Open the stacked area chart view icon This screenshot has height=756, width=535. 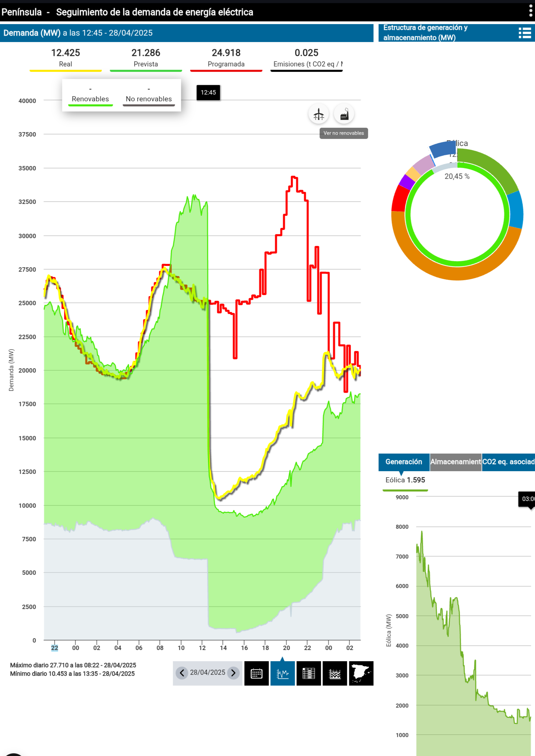click(x=335, y=673)
